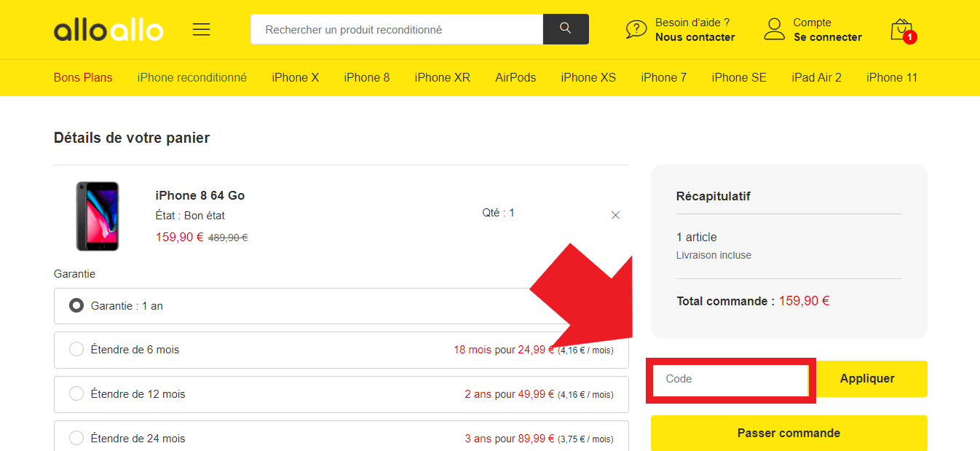The image size is (980, 451).
Task: Click Besoin d'aide ? text
Action: pyautogui.click(x=692, y=23)
